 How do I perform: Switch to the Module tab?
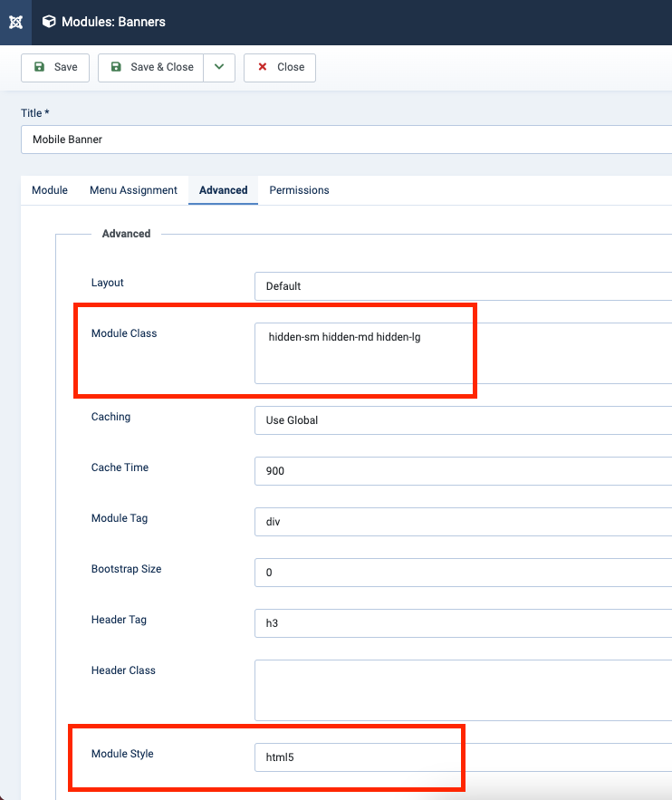coord(50,190)
